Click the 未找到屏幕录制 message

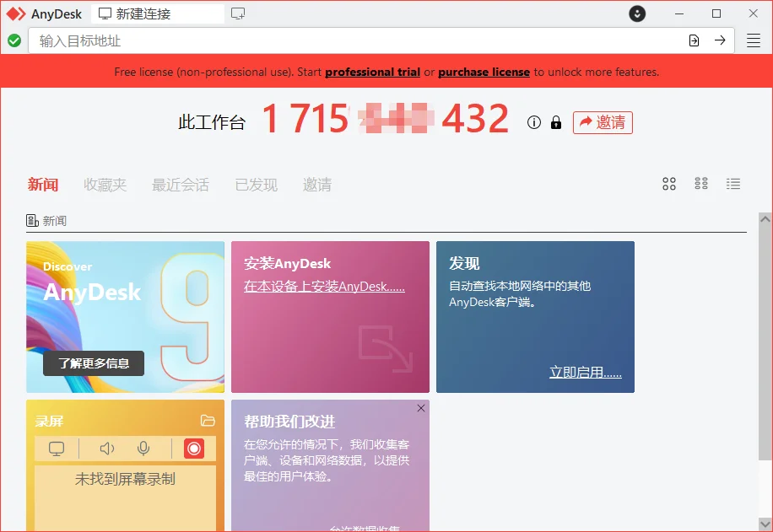(125, 479)
